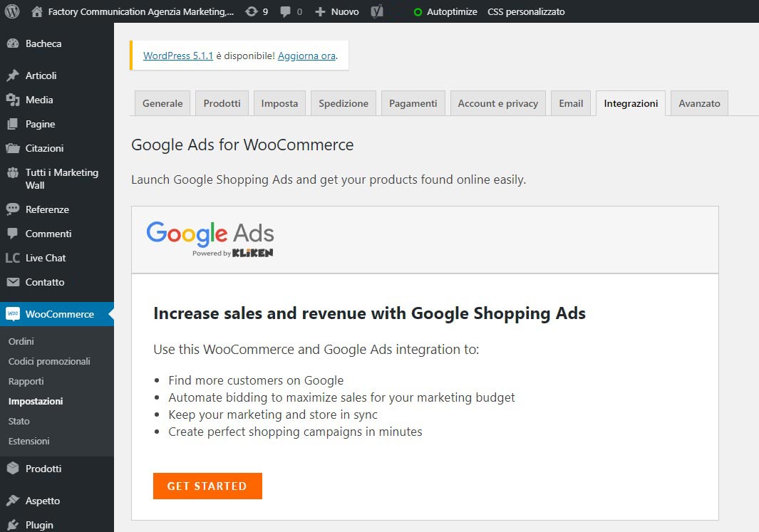Click the plus icon next to Nuovo

(x=320, y=11)
